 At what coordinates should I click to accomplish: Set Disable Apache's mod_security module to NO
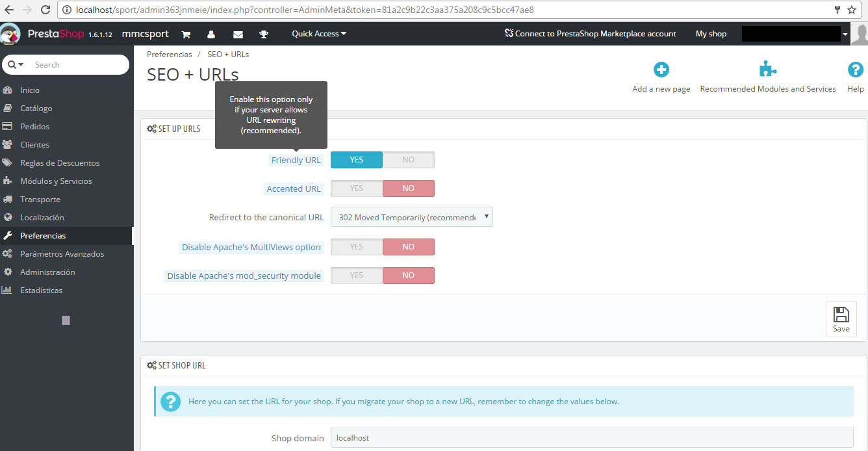coord(408,276)
